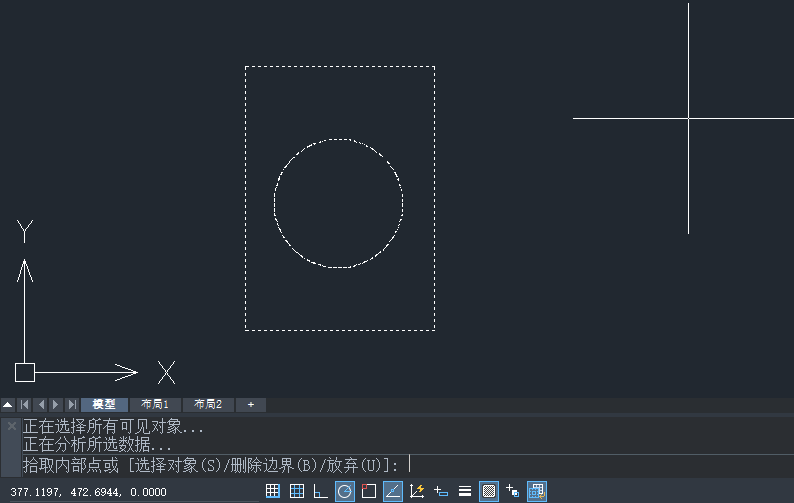This screenshot has width=794, height=503.
Task: Toggle object snap icon
Action: tap(369, 491)
